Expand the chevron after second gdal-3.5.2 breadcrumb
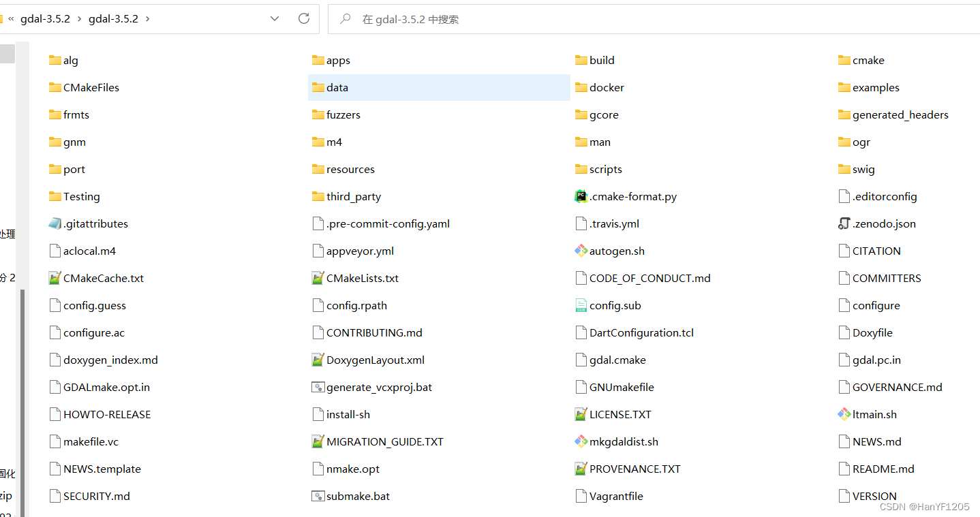This screenshot has height=517, width=980. (x=147, y=19)
